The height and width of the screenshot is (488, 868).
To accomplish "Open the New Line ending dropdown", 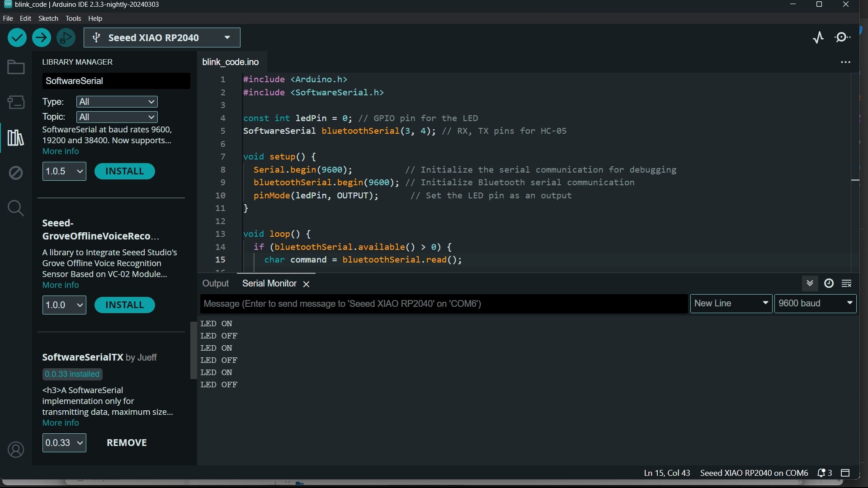I will (x=731, y=303).
